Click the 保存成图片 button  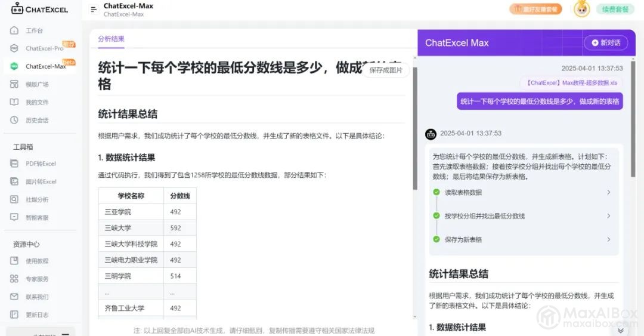386,70
